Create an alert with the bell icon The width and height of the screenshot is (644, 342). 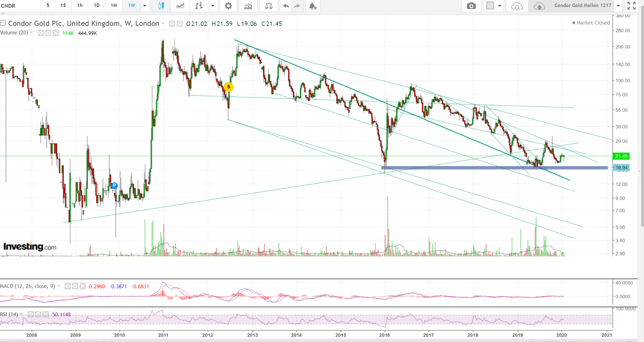312,6
